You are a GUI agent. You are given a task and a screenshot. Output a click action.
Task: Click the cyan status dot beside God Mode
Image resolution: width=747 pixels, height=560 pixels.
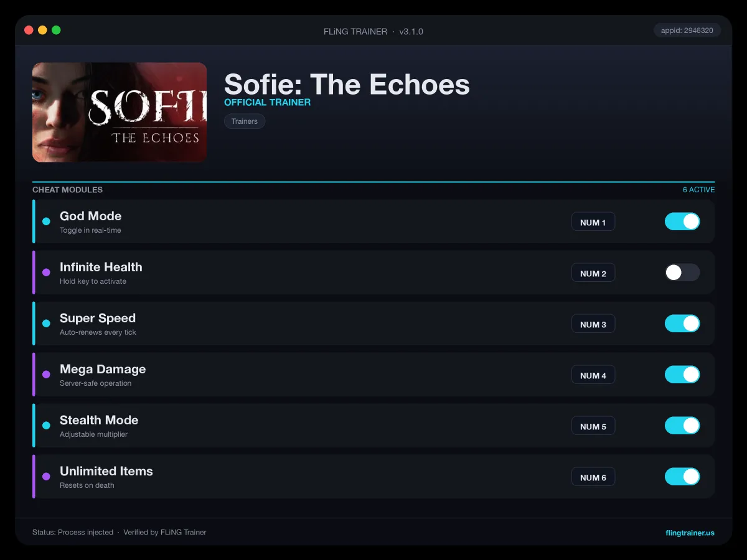46,222
